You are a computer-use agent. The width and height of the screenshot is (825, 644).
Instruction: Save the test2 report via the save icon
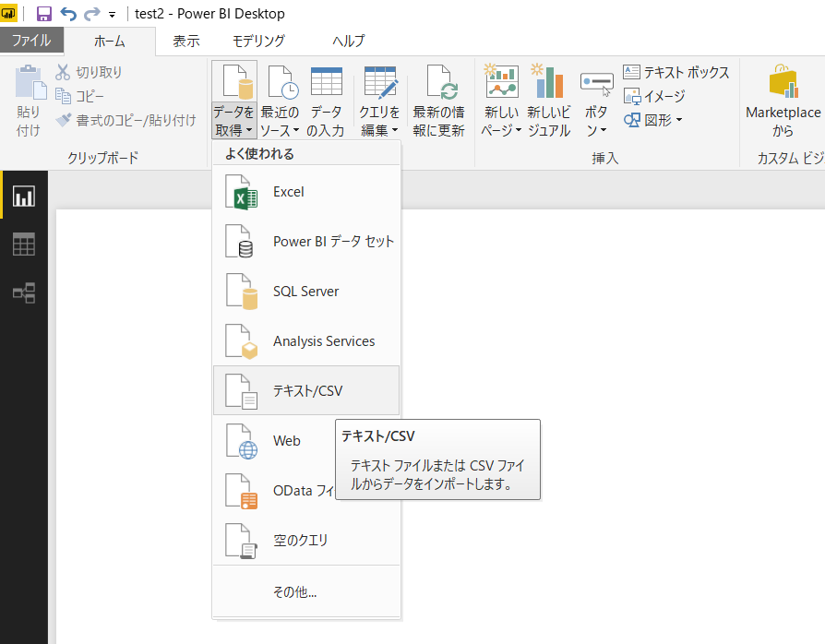click(43, 13)
